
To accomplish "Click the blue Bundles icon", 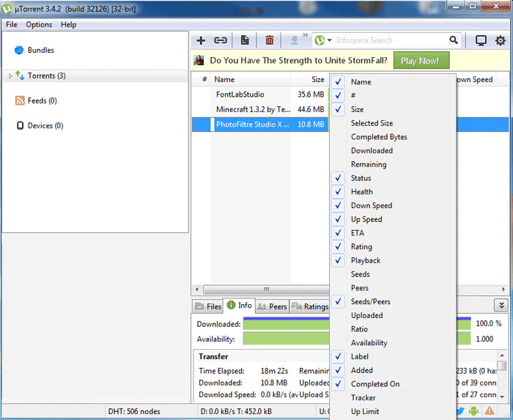I will (19, 50).
